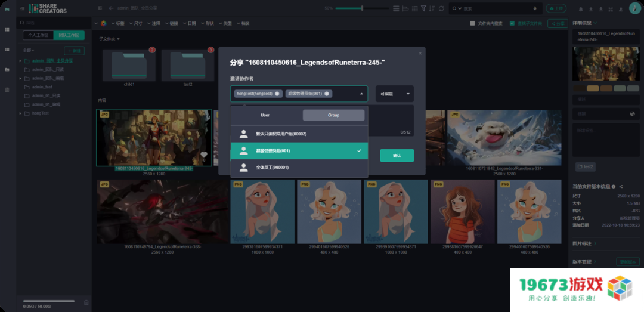
Task: Click the favorite heart on first image
Action: click(x=204, y=155)
